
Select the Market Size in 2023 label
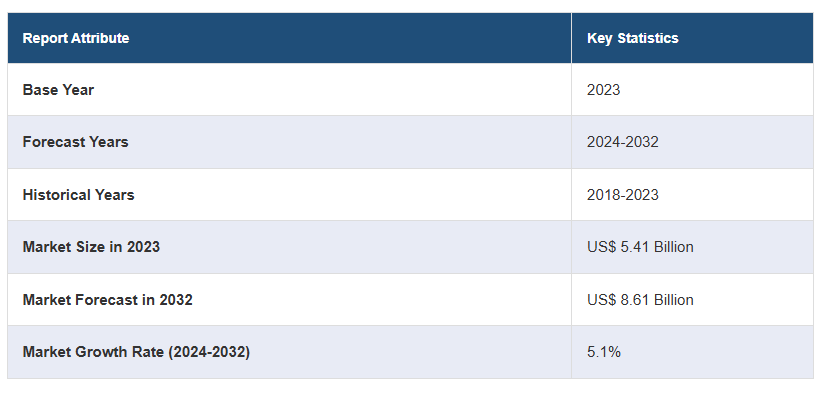coord(91,247)
